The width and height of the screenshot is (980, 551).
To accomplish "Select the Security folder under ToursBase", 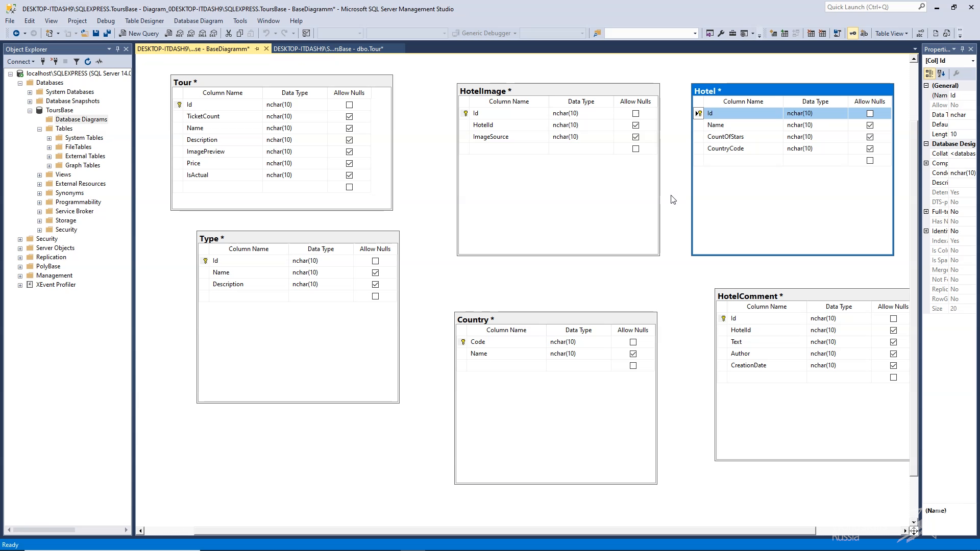I will point(66,230).
